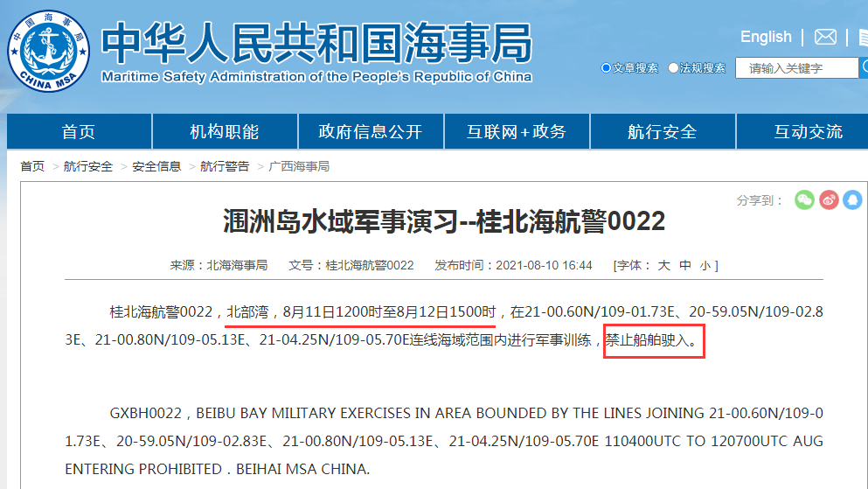Open 首页 navigation menu item
Screen dimensions: 868x489
point(80,131)
